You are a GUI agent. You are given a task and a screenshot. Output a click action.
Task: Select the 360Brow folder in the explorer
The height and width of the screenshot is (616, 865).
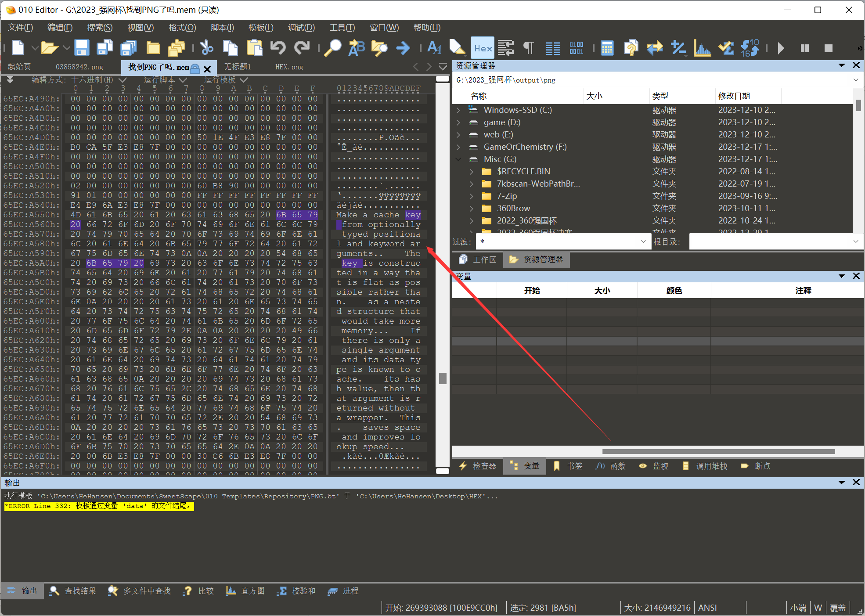click(x=513, y=208)
